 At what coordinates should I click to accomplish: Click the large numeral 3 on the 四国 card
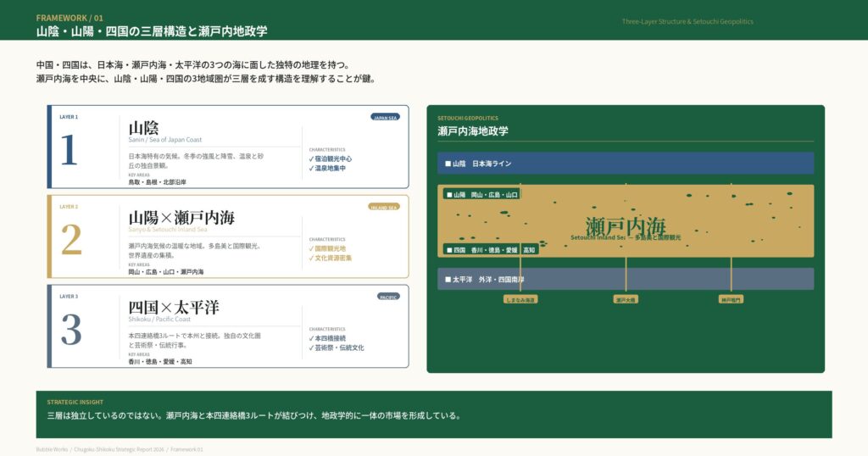[71, 330]
